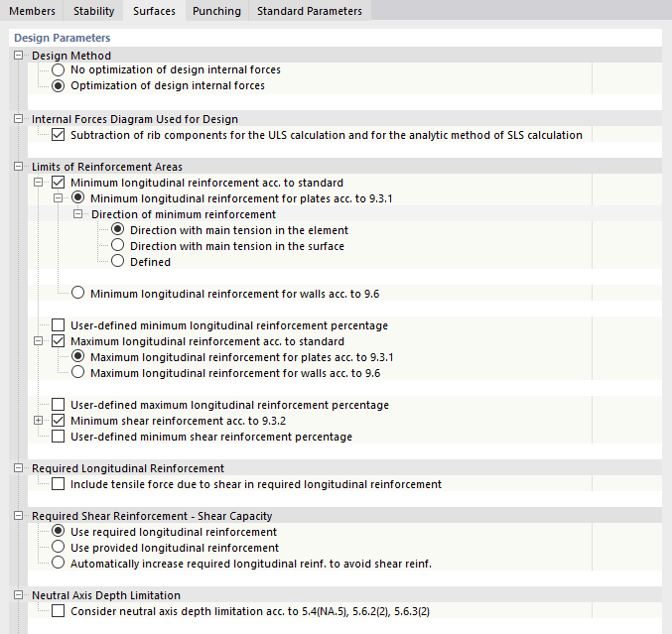Select Minimum longitudinal reinforcement for walls 9.6
The image size is (672, 634).
(x=78, y=294)
